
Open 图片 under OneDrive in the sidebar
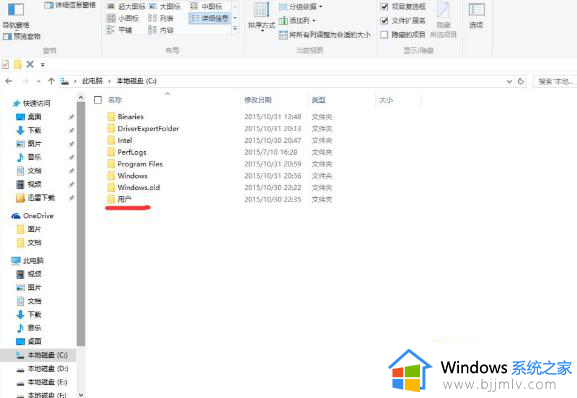(34, 229)
